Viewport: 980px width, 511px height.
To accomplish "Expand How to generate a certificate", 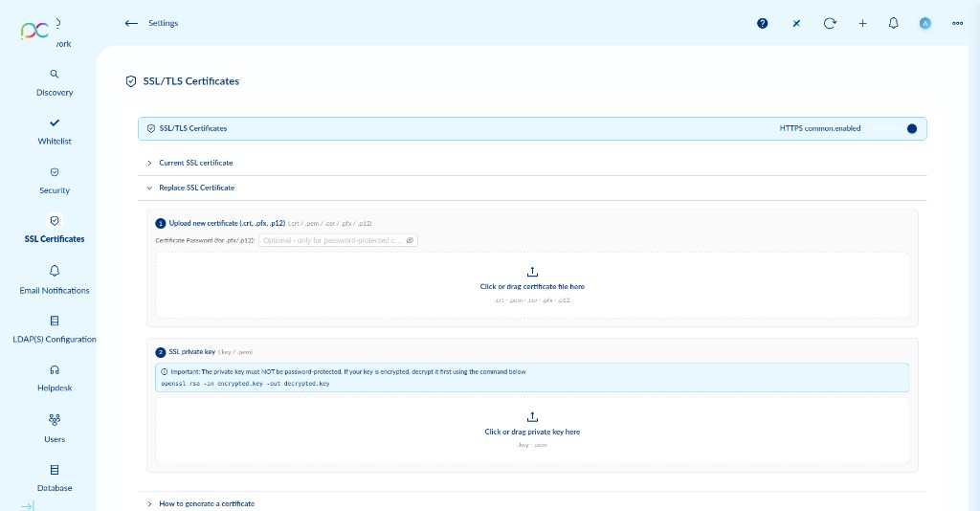I will [x=206, y=503].
